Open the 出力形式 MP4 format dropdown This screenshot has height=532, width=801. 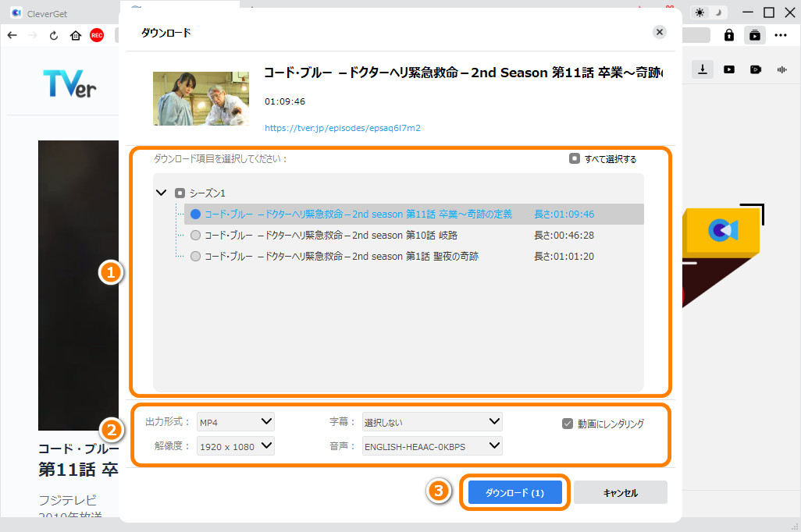235,421
